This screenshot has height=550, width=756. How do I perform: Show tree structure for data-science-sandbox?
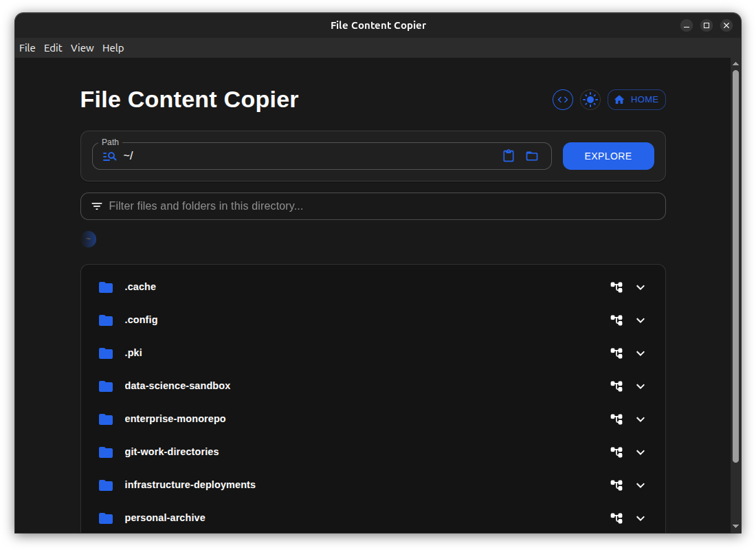coord(616,386)
